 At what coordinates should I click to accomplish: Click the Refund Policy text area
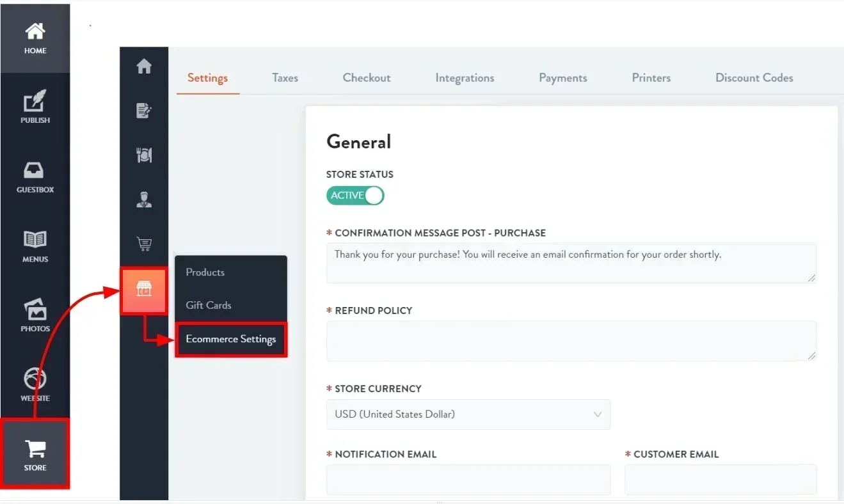pyautogui.click(x=571, y=341)
